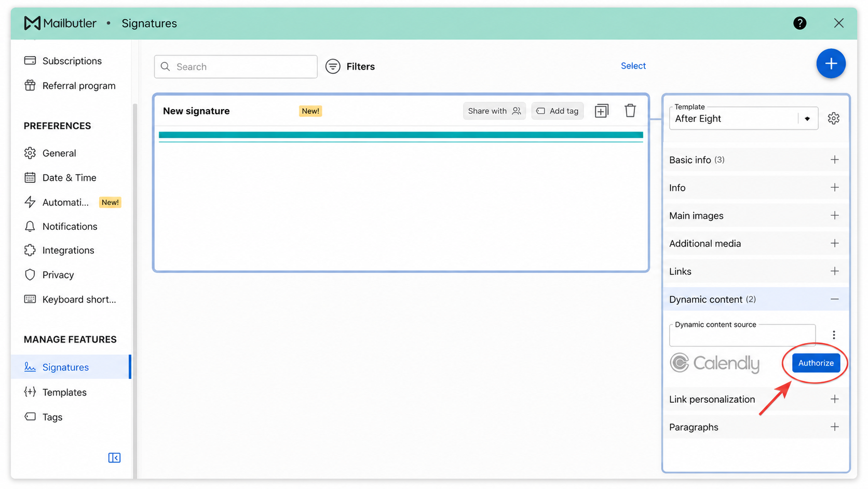Viewport: 868px width, 489px height.
Task: Open Notifications preferences
Action: [70, 227]
